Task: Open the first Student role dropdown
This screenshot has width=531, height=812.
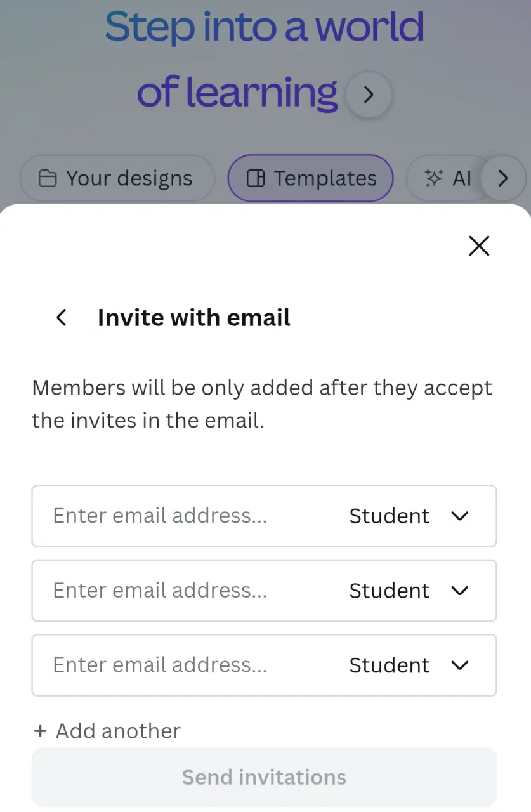Action: (409, 516)
